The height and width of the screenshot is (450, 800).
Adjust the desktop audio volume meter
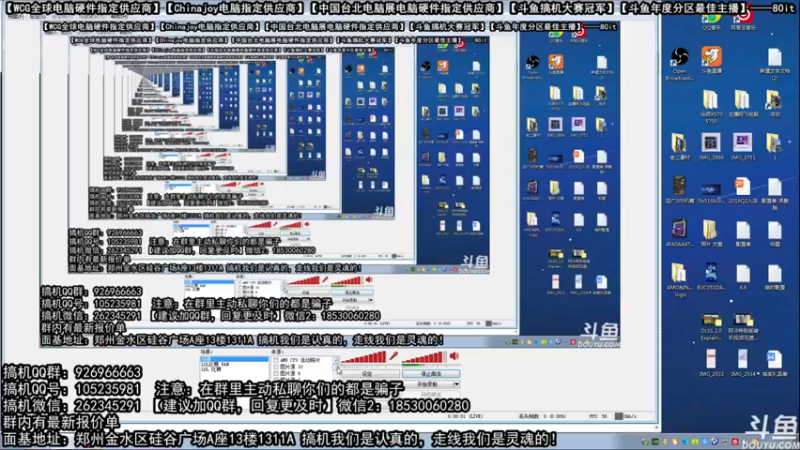pos(424,357)
